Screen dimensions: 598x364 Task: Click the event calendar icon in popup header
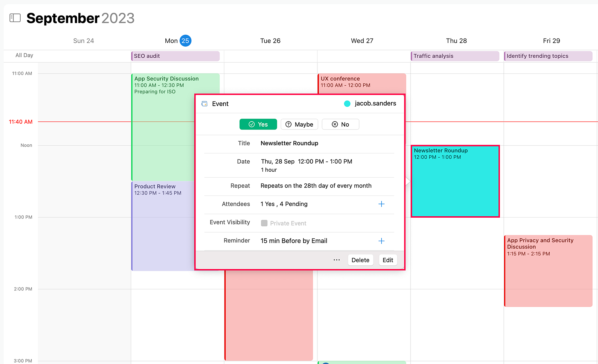[205, 104]
